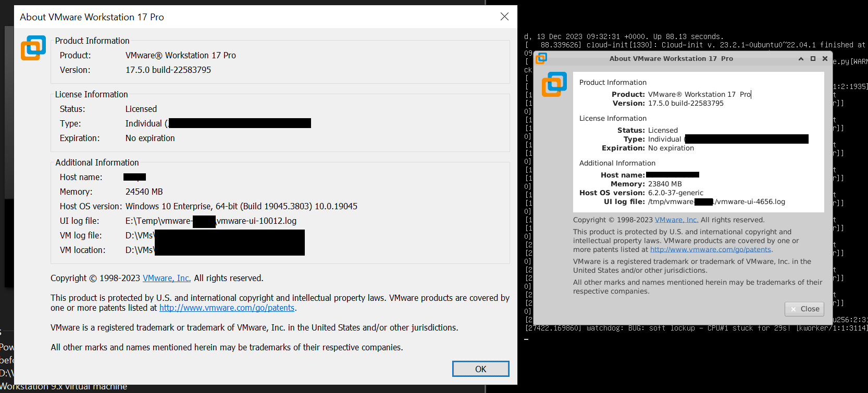Click 'No expiration' in the Windows dialog

[150, 138]
